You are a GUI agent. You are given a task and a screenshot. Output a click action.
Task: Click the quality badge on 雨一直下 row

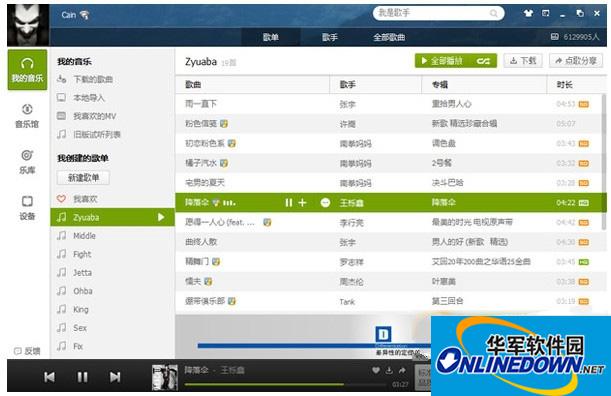(584, 104)
